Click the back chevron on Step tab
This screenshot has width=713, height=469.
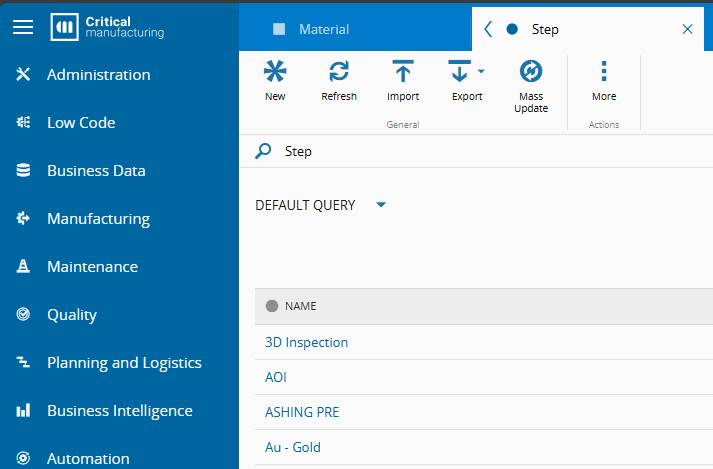488,29
